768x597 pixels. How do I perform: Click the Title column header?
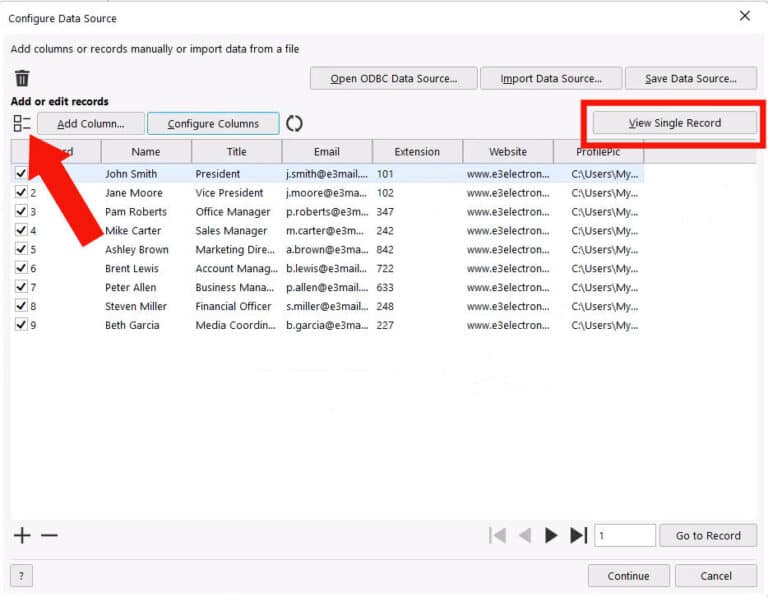pyautogui.click(x=237, y=152)
